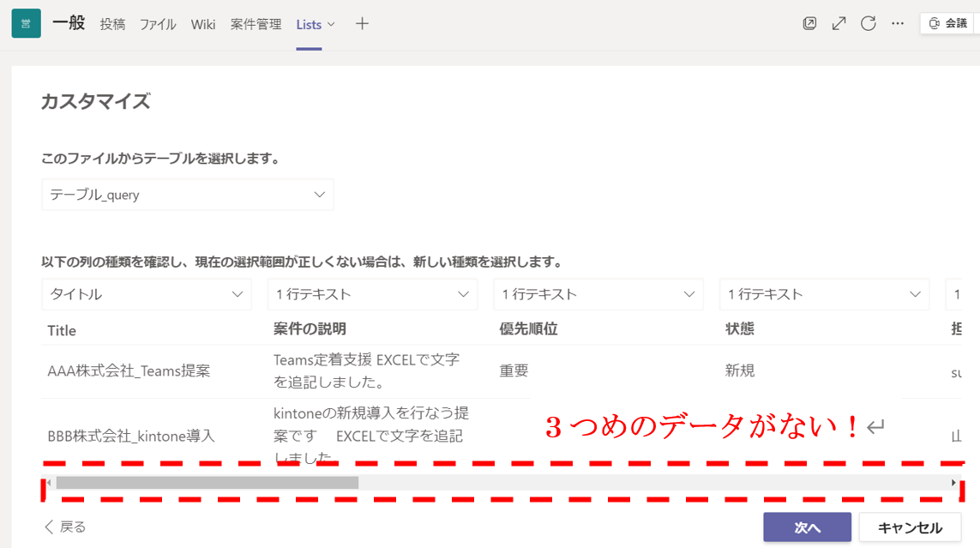The width and height of the screenshot is (980, 548).
Task: Add a new tab with the plus icon
Action: tap(362, 23)
